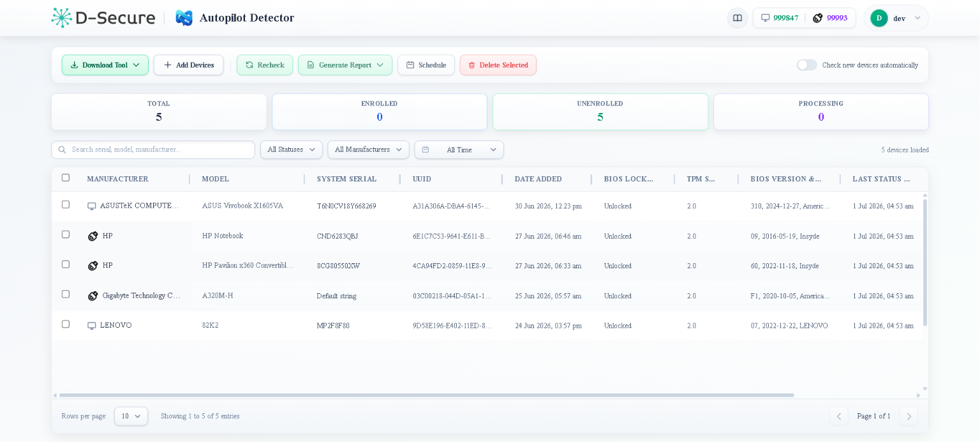This screenshot has width=980, height=442.
Task: Open the All Manufacturers filter
Action: tap(369, 149)
